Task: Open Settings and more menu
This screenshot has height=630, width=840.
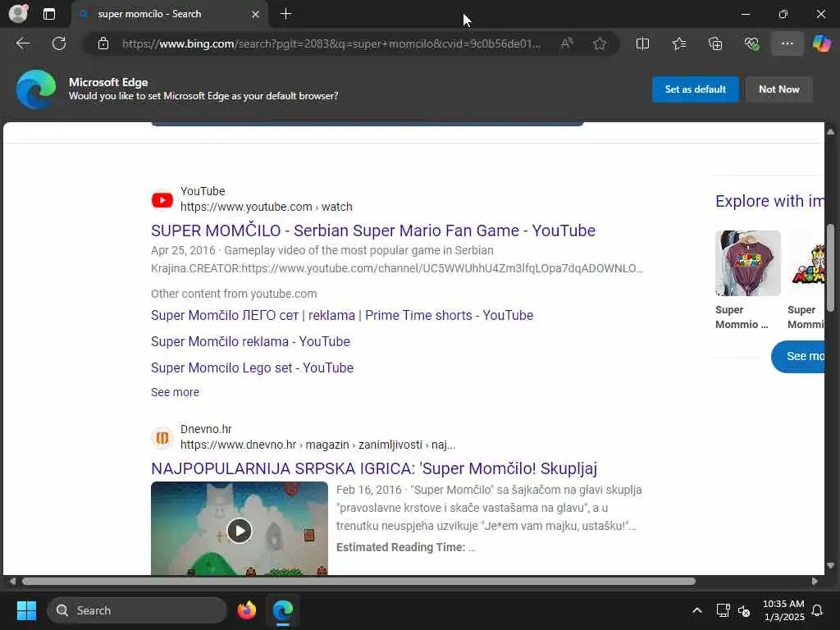Action: point(787,43)
